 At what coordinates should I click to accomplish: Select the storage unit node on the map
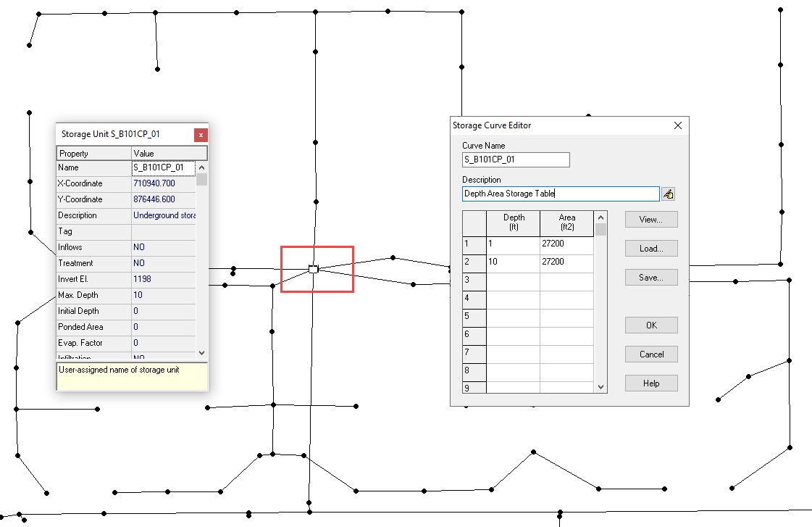pyautogui.click(x=313, y=269)
